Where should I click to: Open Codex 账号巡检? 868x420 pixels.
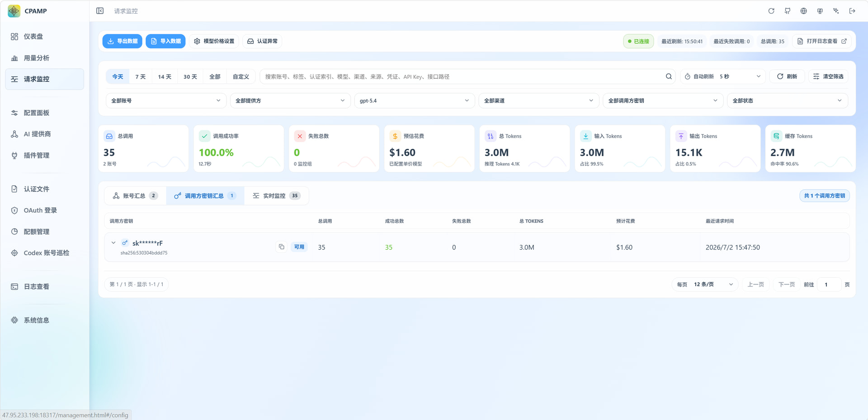click(x=44, y=253)
